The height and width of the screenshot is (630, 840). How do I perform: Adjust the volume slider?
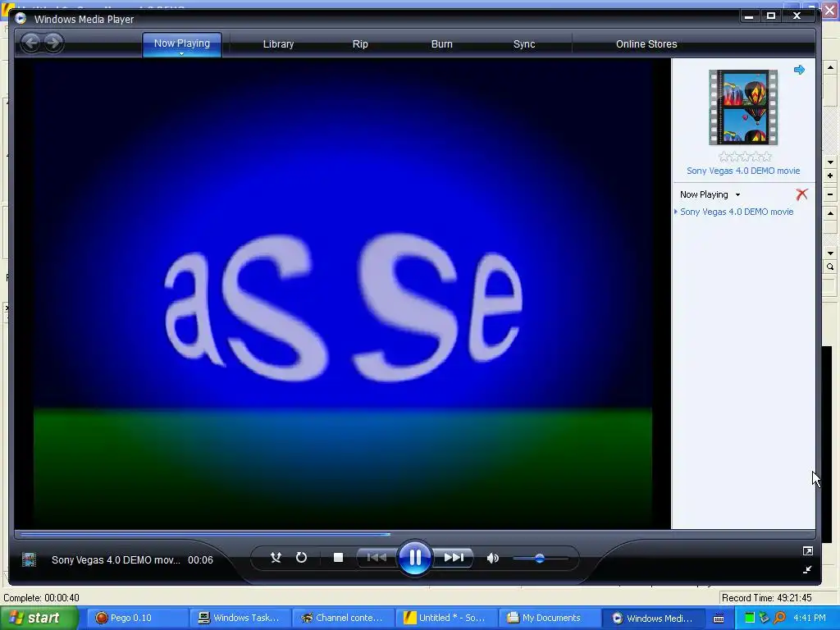point(540,558)
